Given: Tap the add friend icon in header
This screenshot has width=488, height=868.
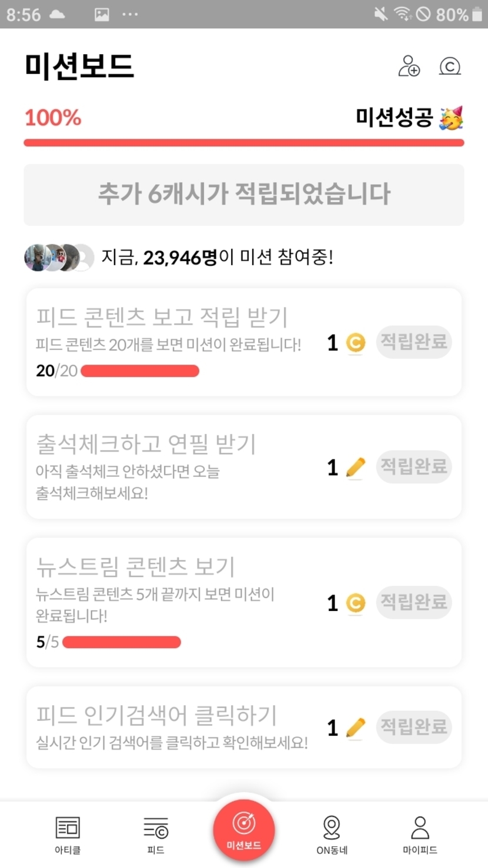Looking at the screenshot, I should (x=409, y=66).
